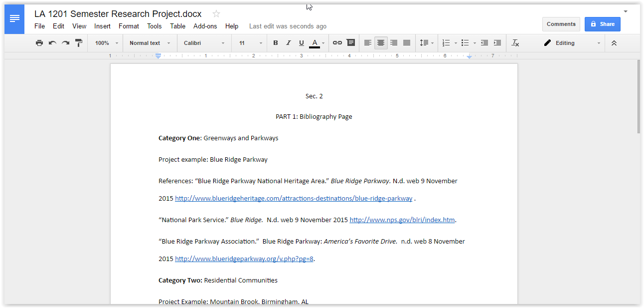644x308 pixels.
Task: Open the blueridgeheritage.com link
Action: click(x=294, y=198)
